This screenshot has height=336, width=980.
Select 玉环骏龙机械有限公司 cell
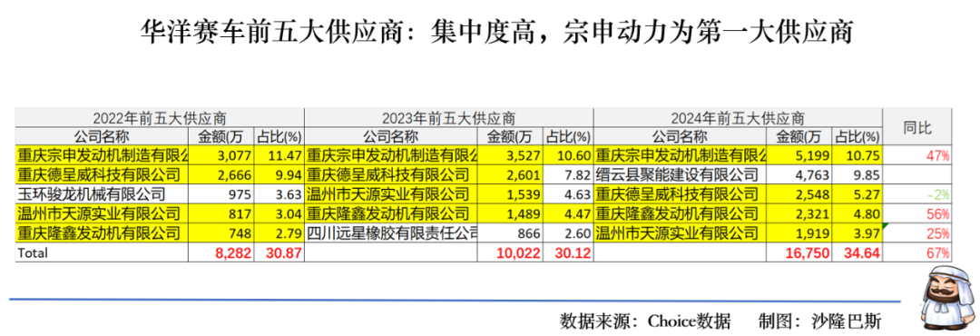coord(102,194)
